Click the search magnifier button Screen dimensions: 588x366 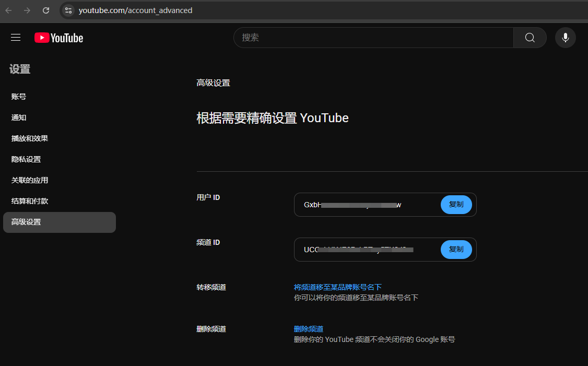pos(530,38)
